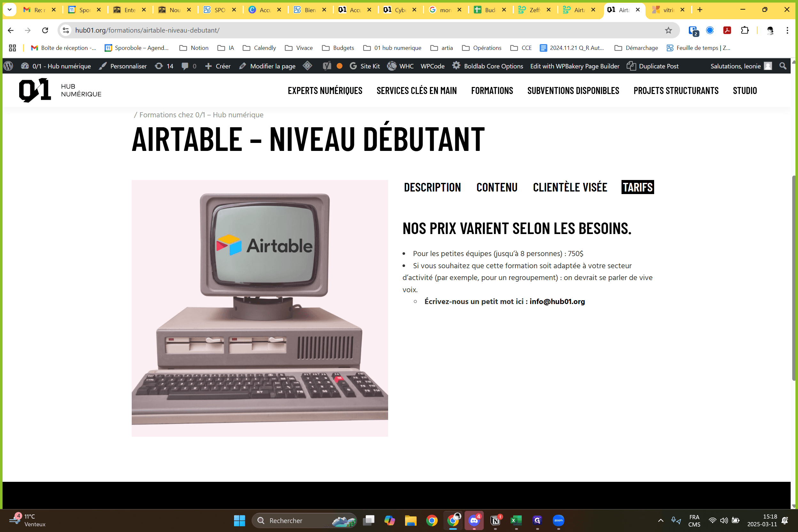Open the Chrome profile avatar
The width and height of the screenshot is (798, 532).
point(770,30)
